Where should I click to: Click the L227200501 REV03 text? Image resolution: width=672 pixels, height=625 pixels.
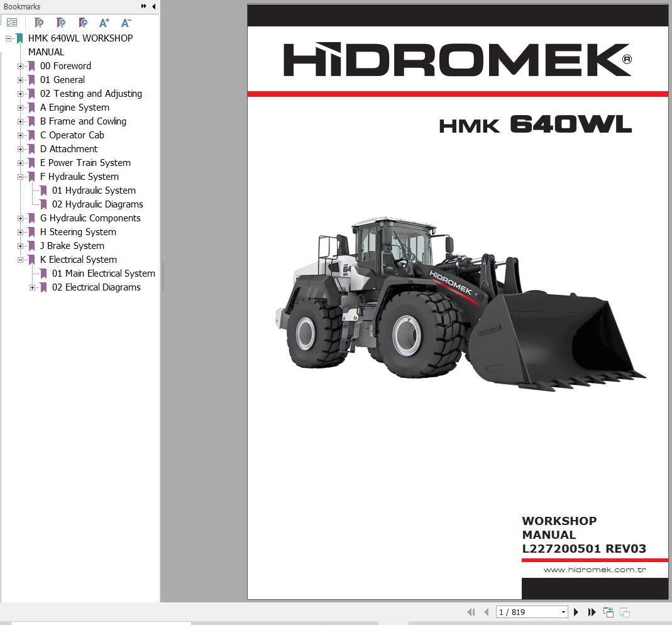(584, 549)
